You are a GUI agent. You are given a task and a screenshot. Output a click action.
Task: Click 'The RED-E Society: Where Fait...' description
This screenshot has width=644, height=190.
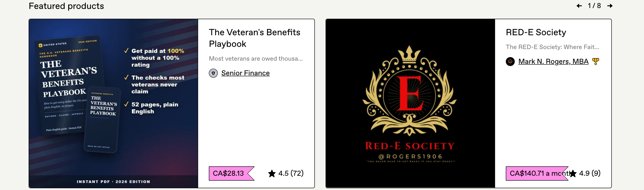553,47
